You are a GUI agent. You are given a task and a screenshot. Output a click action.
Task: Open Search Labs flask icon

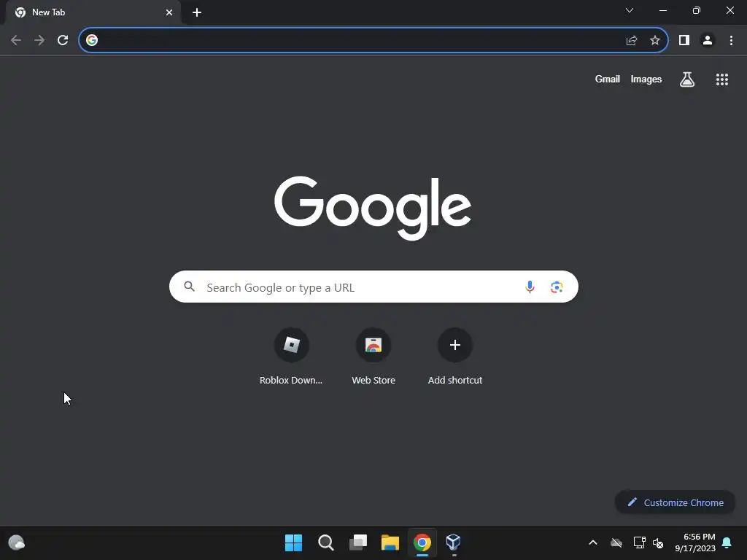click(687, 79)
